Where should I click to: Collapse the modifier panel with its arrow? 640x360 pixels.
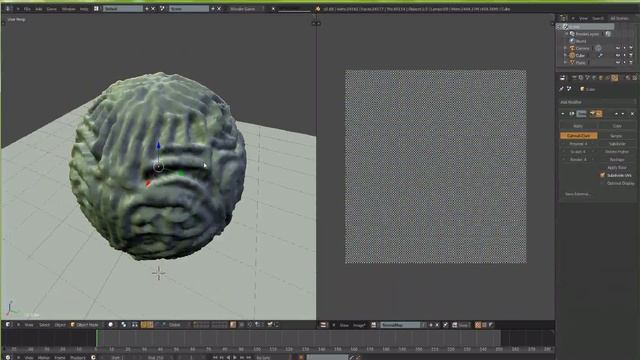point(563,114)
